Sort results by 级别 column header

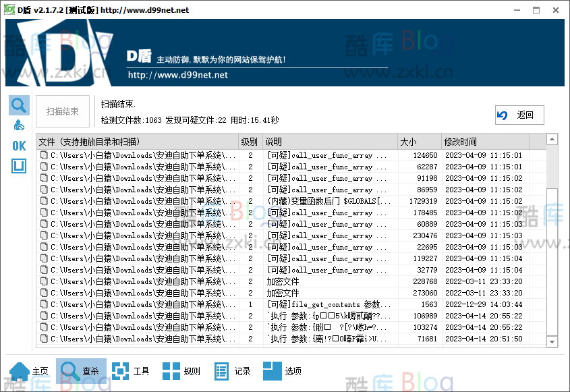point(250,142)
